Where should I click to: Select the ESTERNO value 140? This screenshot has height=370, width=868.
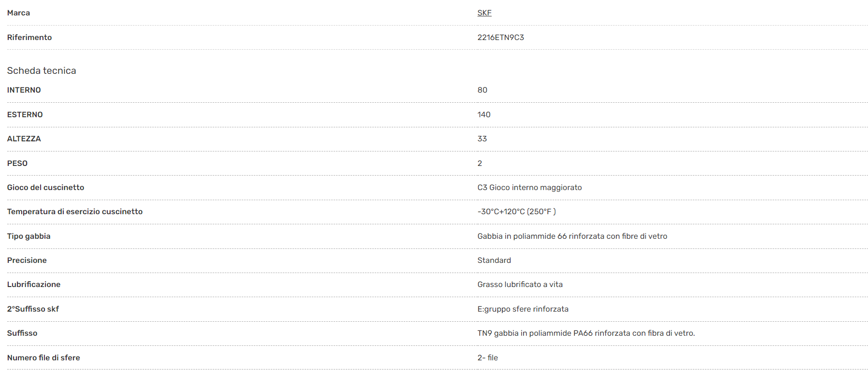pyautogui.click(x=484, y=114)
